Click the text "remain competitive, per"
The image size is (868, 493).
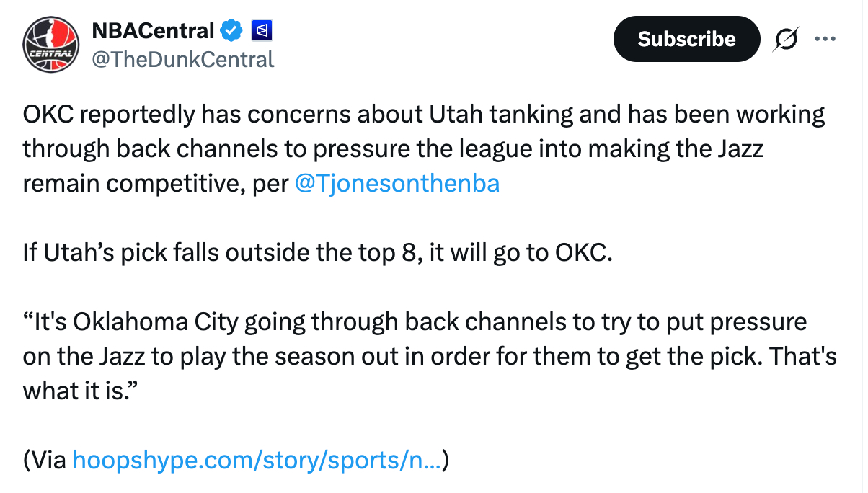[155, 184]
